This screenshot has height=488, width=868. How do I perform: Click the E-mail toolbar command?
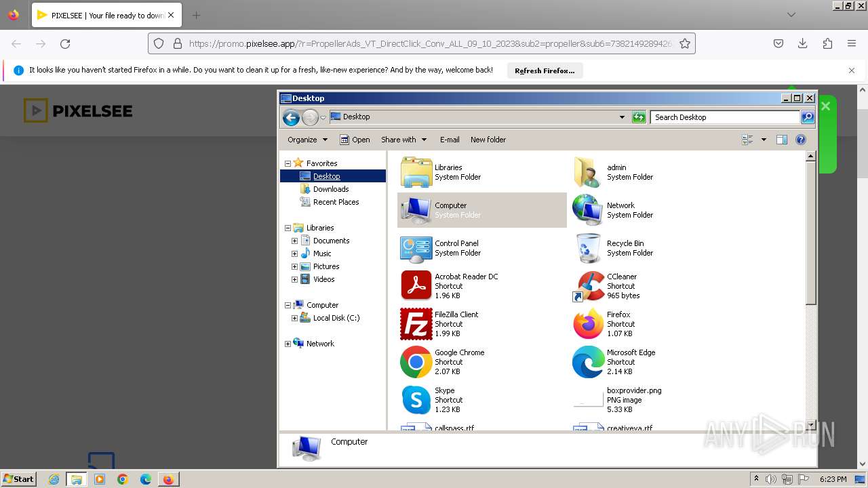point(450,140)
